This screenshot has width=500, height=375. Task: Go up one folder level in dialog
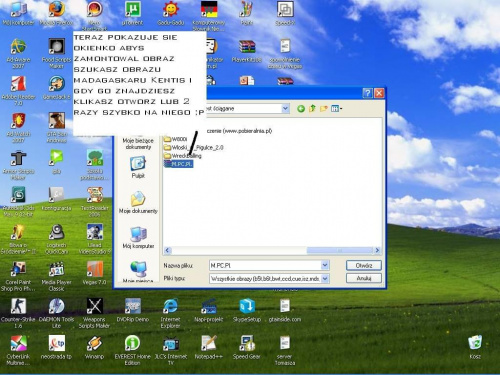click(x=312, y=108)
